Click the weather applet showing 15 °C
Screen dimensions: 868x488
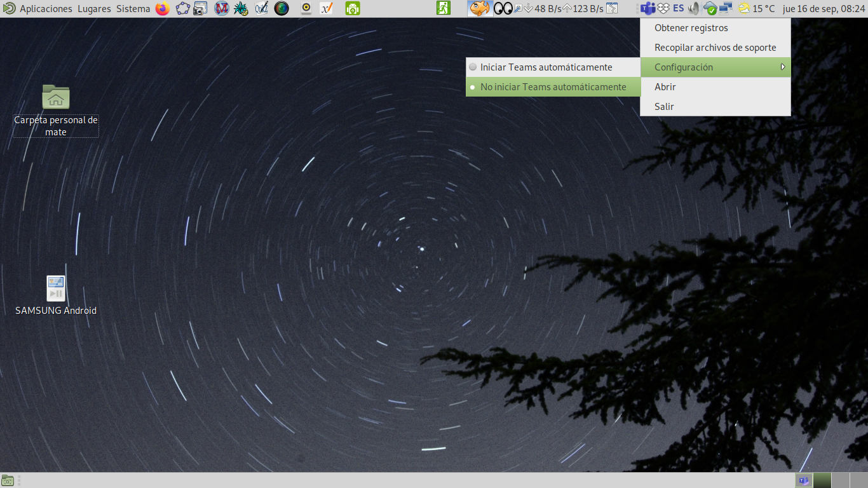(756, 8)
